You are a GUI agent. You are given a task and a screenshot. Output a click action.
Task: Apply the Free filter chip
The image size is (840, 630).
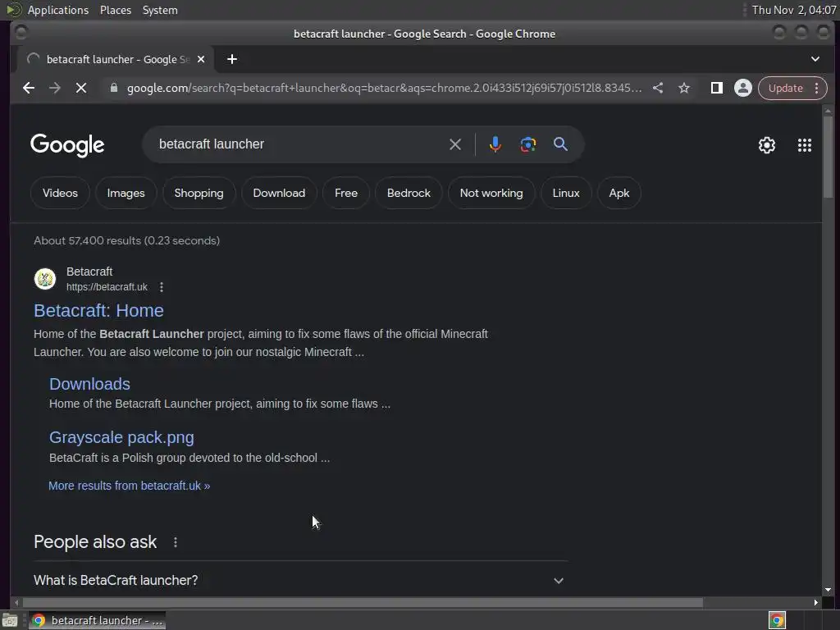pos(346,193)
